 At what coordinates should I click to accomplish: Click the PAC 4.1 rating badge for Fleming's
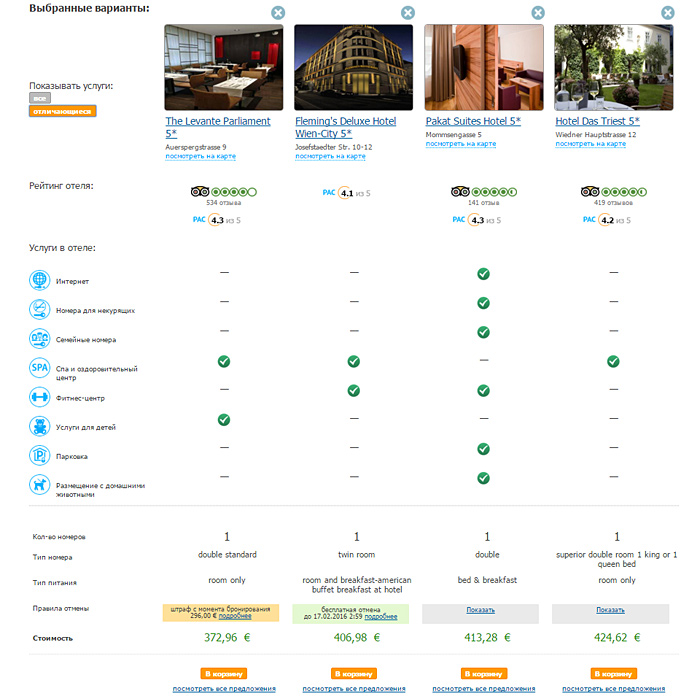pos(346,193)
